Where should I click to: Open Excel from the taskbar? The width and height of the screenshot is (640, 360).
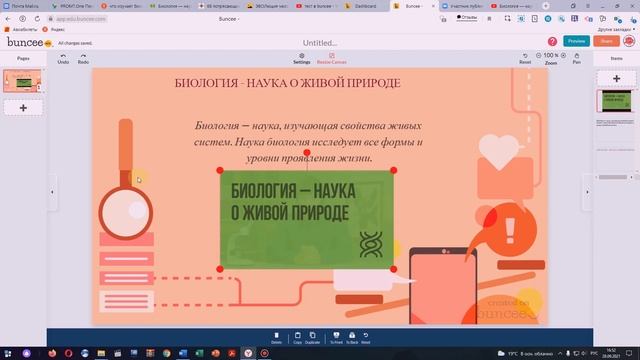click(199, 353)
